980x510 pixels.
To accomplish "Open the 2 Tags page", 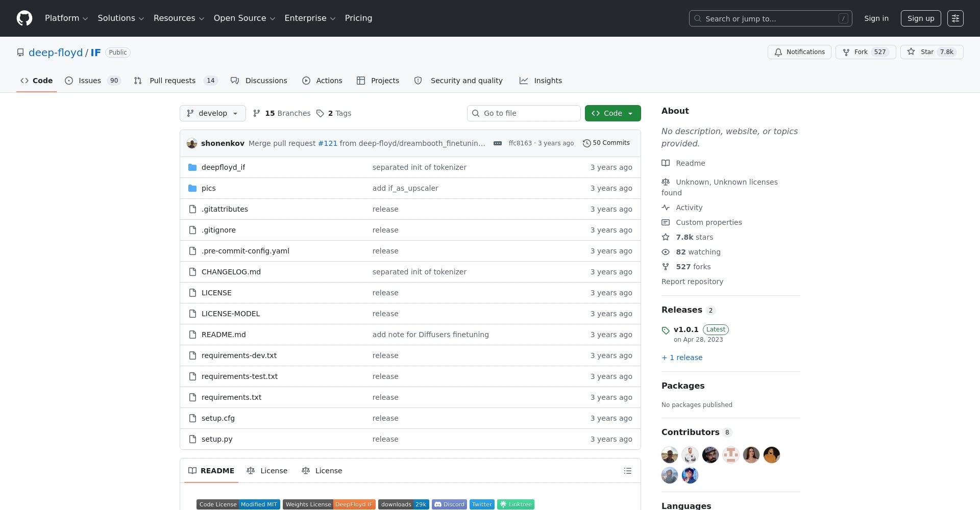I will tap(334, 113).
